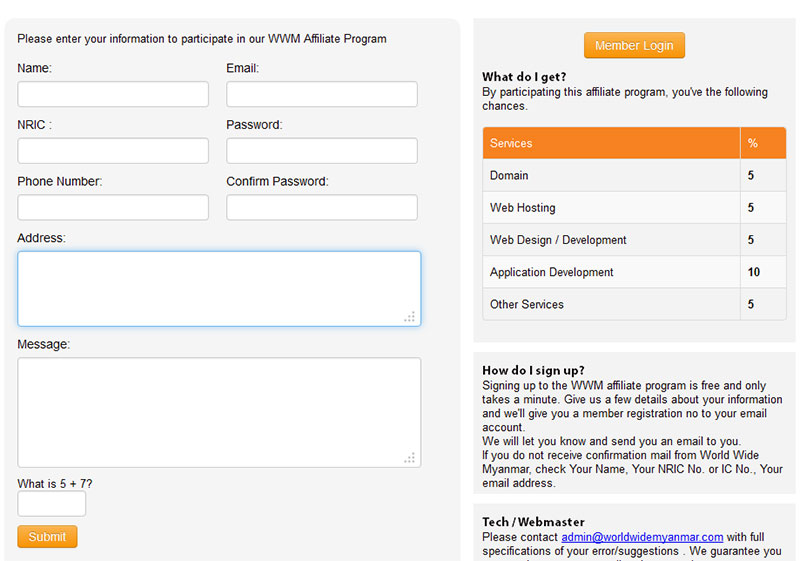Click the Password field
The height and width of the screenshot is (561, 800).
[x=321, y=151]
